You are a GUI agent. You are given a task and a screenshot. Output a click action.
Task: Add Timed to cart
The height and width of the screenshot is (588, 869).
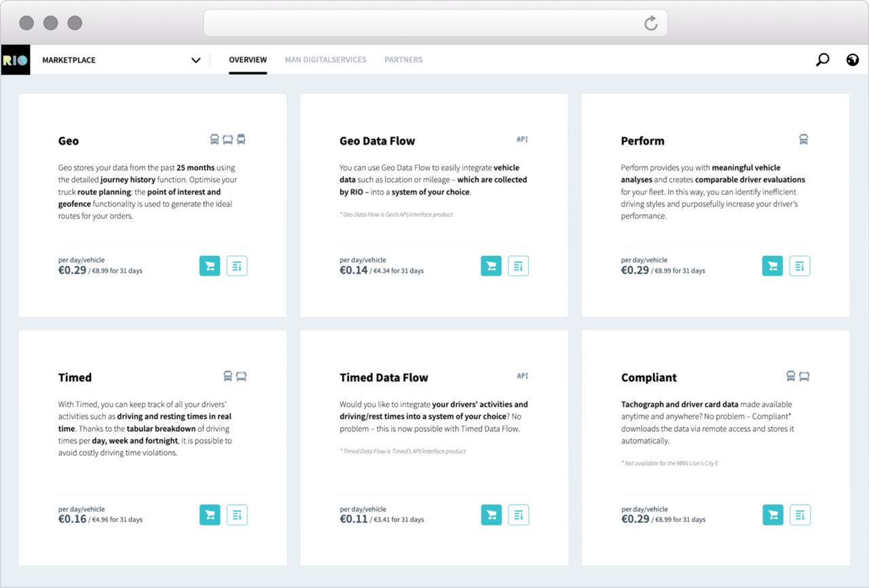pyautogui.click(x=210, y=515)
